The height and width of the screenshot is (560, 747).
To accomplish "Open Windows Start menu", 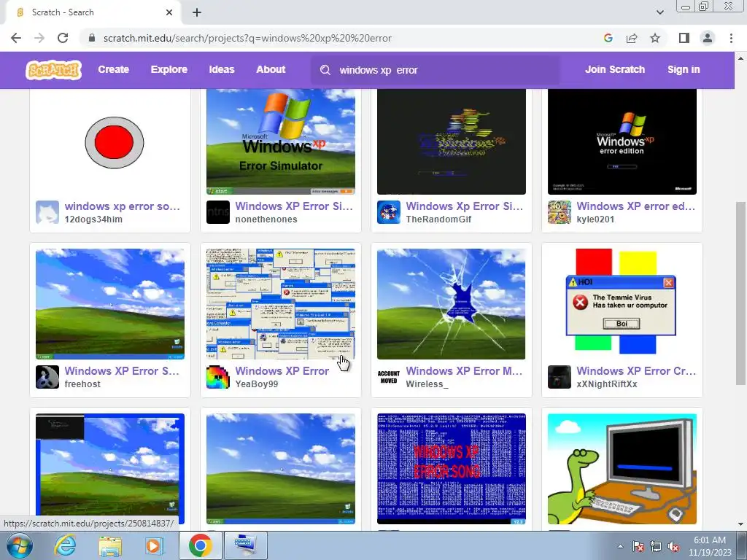I will 18,545.
